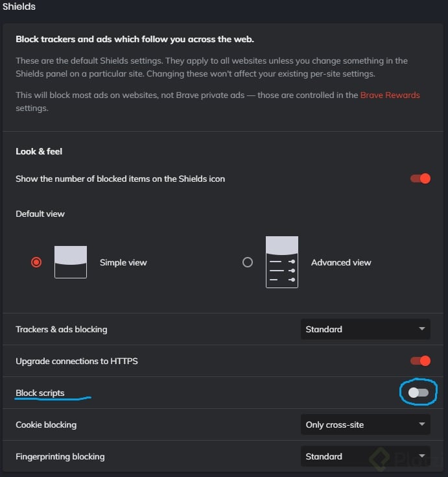Click the 'Trackers & ads blocking' label

[62, 330]
